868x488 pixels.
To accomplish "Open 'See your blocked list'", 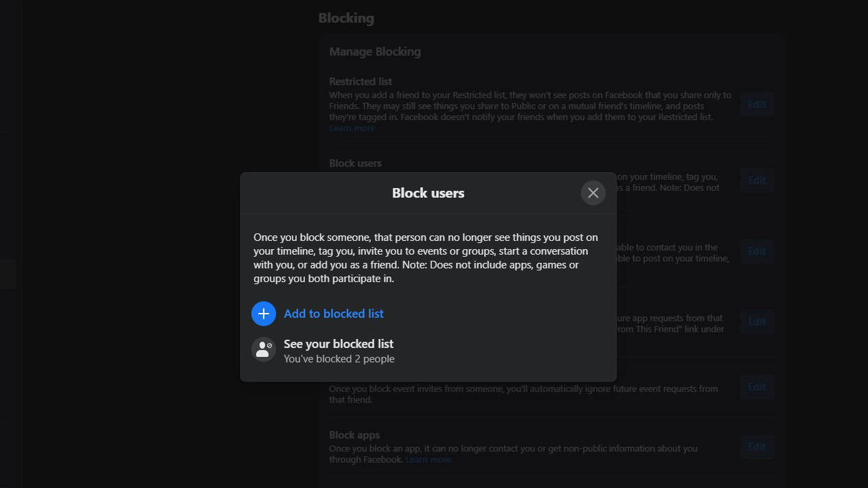I will pos(339,344).
